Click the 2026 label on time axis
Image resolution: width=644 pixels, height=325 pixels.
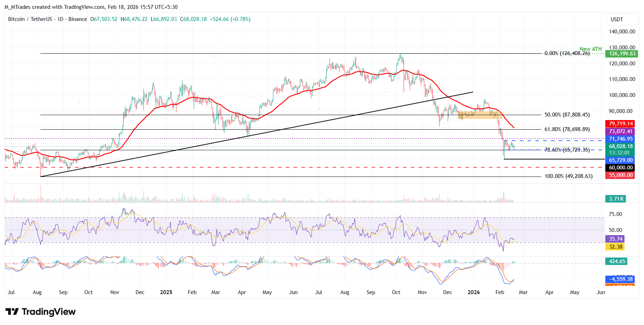point(474,292)
